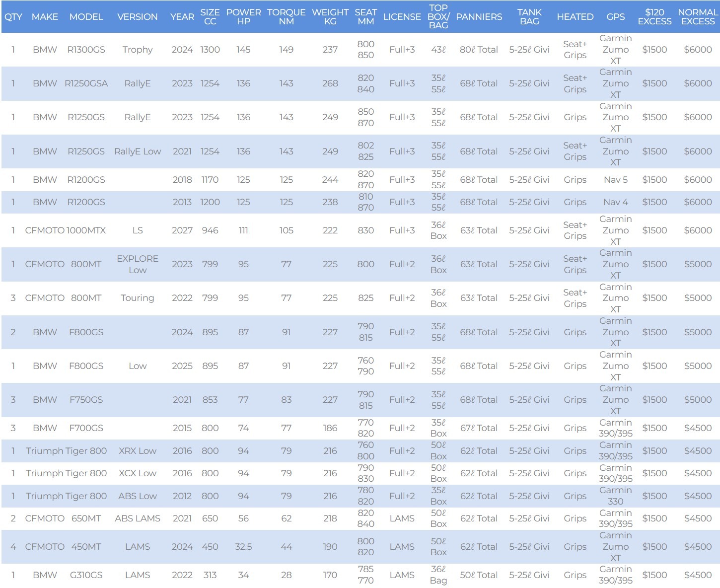Click the 170 weight value
This screenshot has width=720, height=588.
pyautogui.click(x=330, y=575)
